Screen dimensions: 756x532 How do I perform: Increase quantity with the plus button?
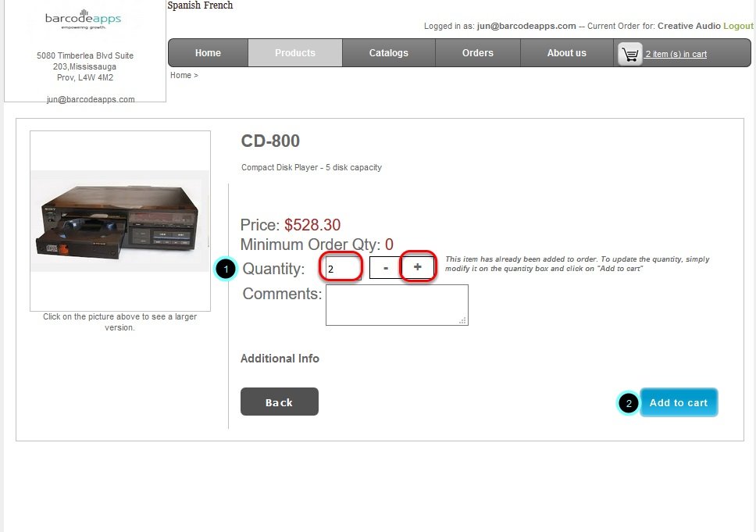coord(418,266)
